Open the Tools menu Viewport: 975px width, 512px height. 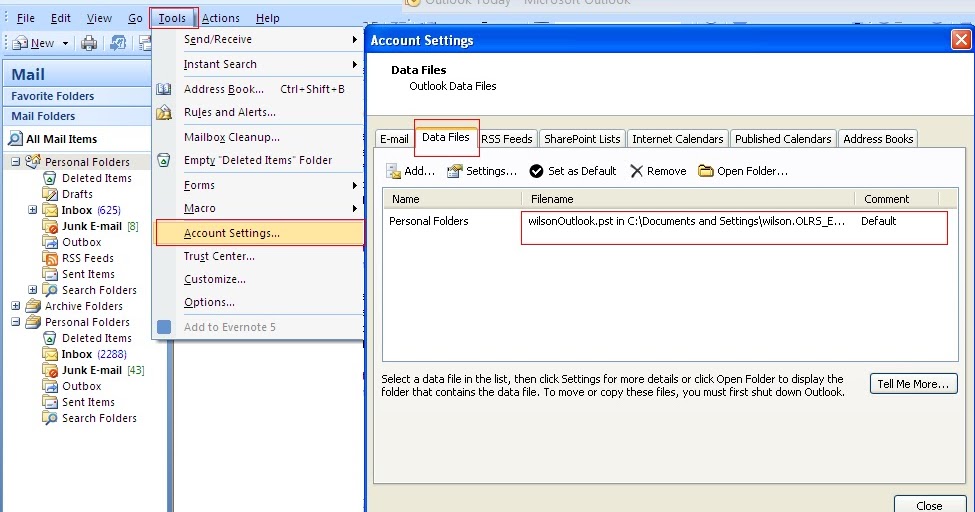point(172,18)
